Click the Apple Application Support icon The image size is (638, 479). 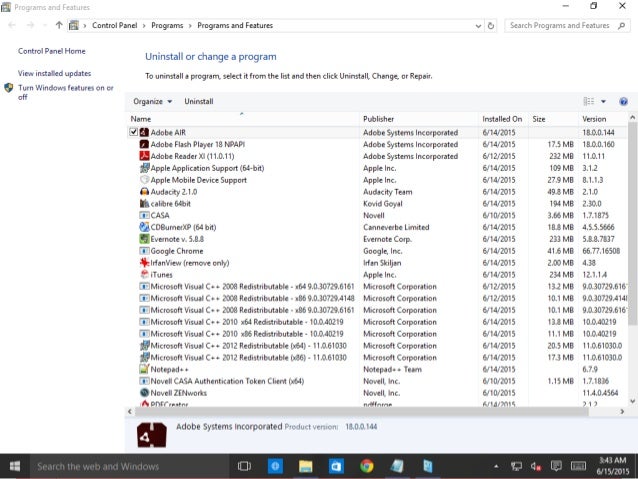point(144,168)
